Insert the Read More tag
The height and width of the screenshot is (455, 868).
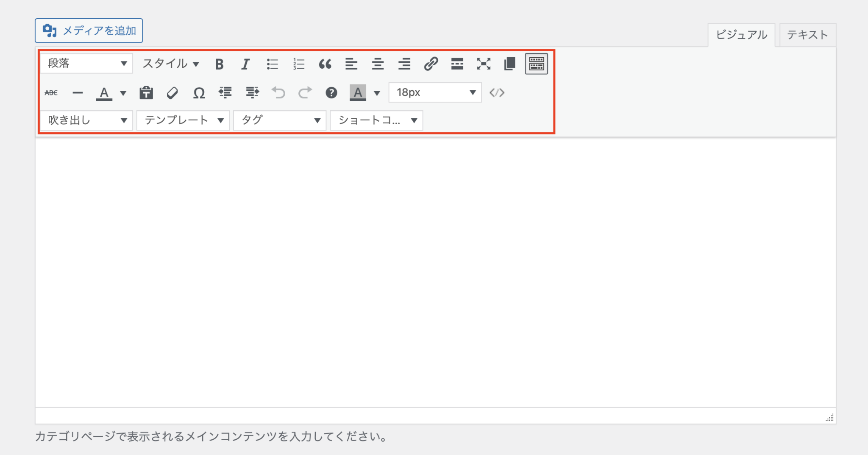(457, 64)
